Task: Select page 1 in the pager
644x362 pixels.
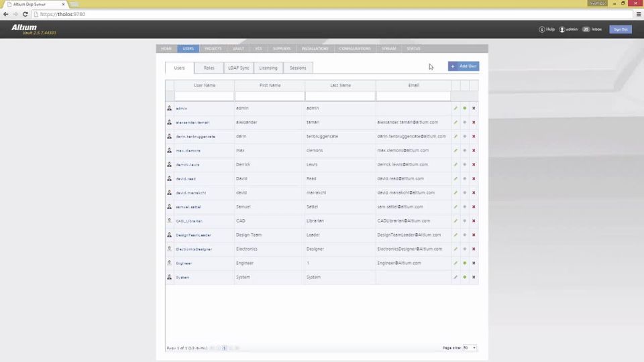Action: pyautogui.click(x=224, y=348)
